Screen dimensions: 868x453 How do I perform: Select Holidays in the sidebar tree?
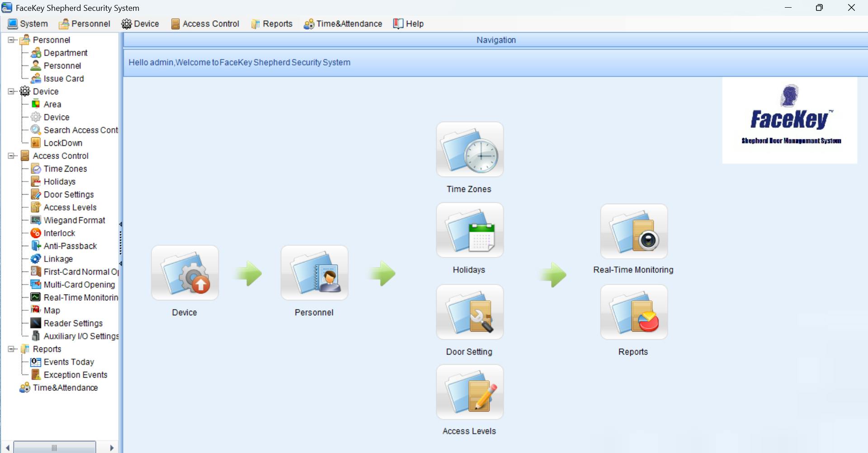tap(60, 182)
